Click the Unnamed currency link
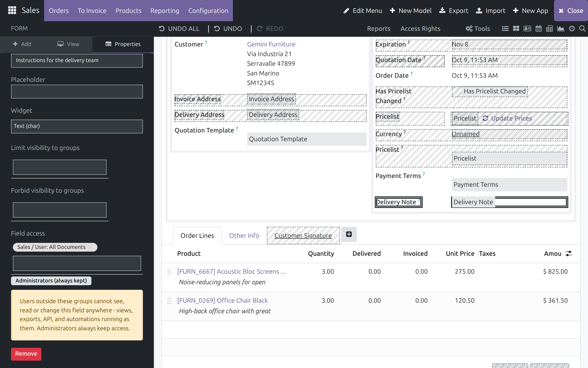The image size is (588, 368). coord(466,134)
